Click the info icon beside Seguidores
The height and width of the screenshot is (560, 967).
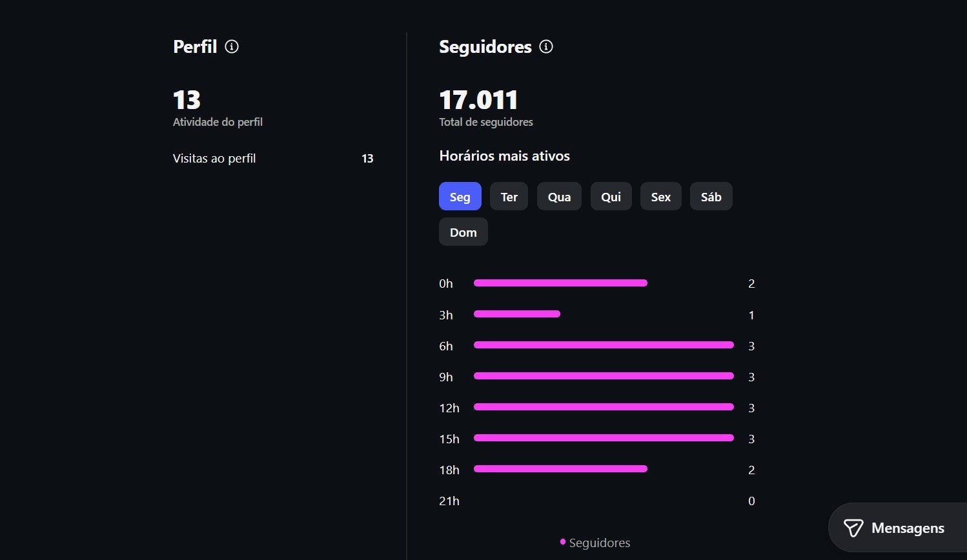(546, 46)
